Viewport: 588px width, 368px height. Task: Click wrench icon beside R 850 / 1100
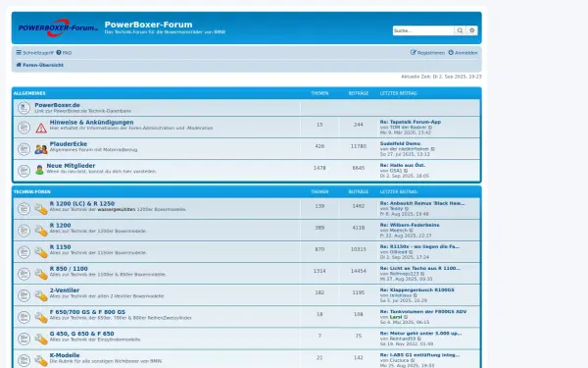pos(41,274)
